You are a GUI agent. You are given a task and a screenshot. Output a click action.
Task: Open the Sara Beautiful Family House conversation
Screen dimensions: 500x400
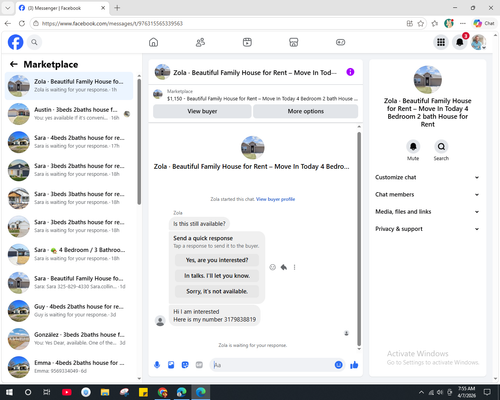click(69, 283)
